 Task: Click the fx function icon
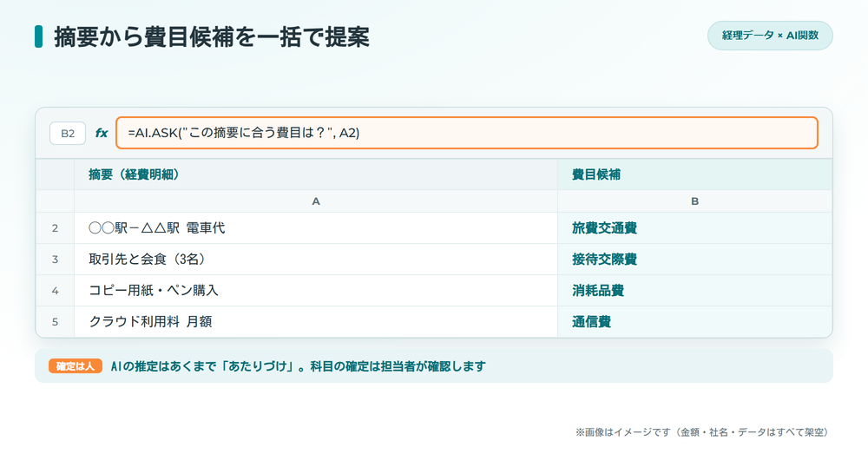click(102, 133)
